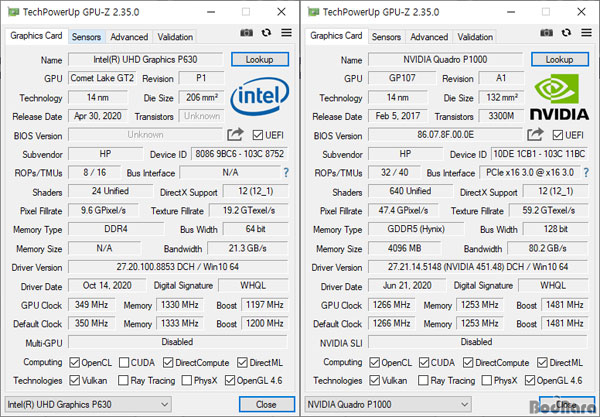Click Transistors 3300M field

pyautogui.click(x=501, y=116)
